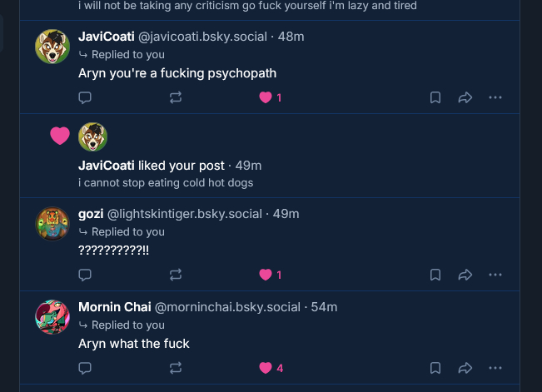This screenshot has width=542, height=392.
Task: Open the liked post about cold hot dogs
Action: click(x=166, y=182)
